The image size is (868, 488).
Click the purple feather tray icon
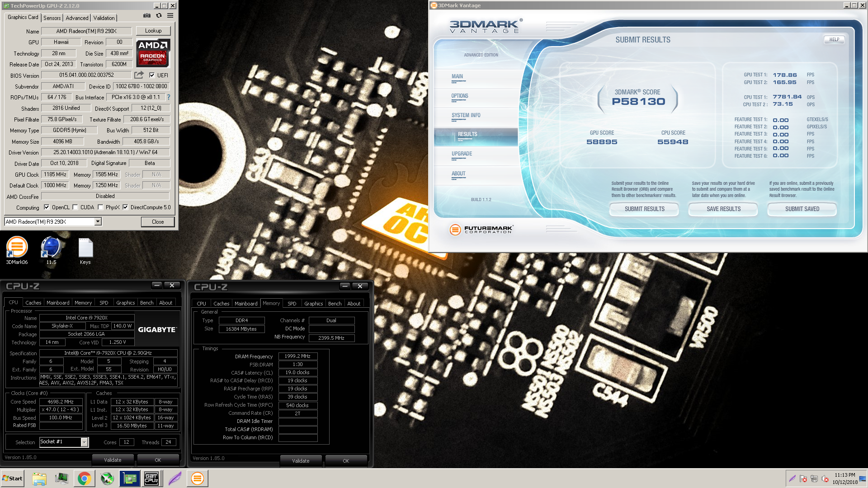[x=792, y=479]
